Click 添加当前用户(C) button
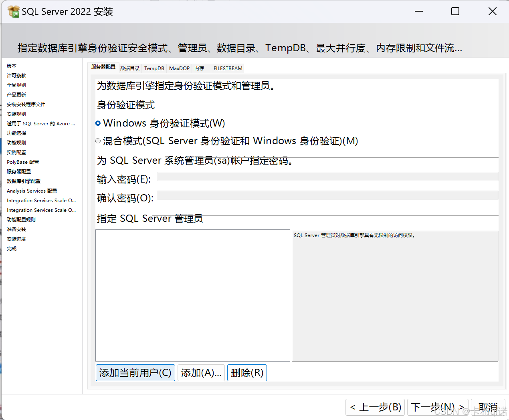This screenshot has height=420, width=509. click(x=135, y=372)
